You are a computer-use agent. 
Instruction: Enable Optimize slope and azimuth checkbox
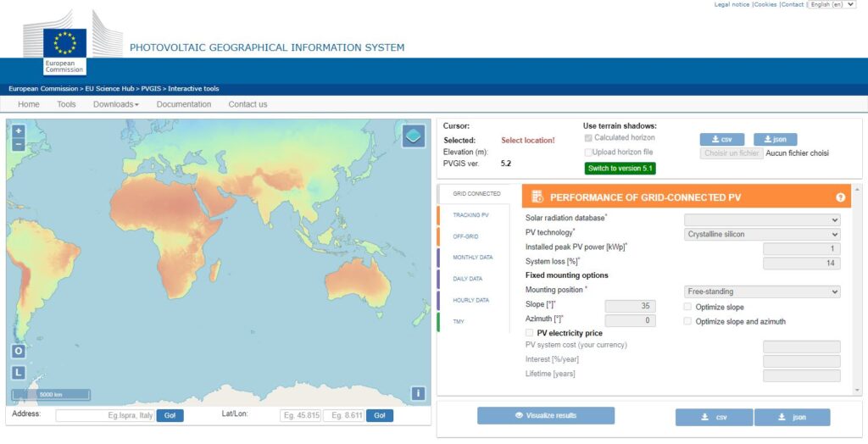click(687, 321)
